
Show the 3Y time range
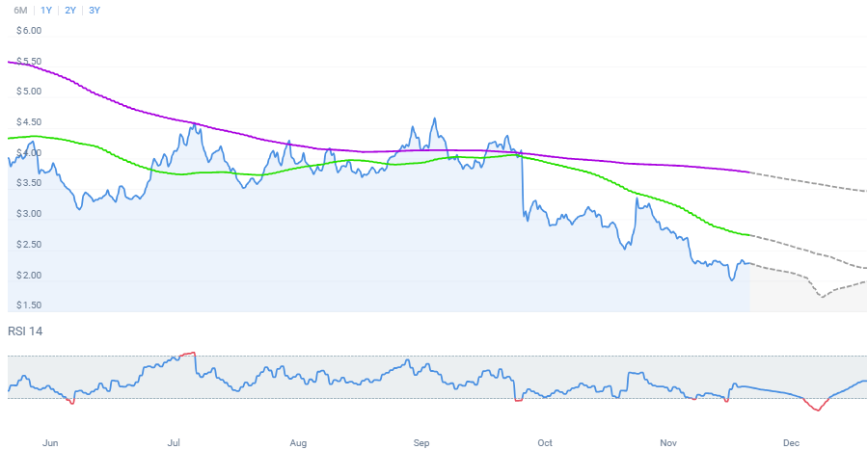pos(94,10)
